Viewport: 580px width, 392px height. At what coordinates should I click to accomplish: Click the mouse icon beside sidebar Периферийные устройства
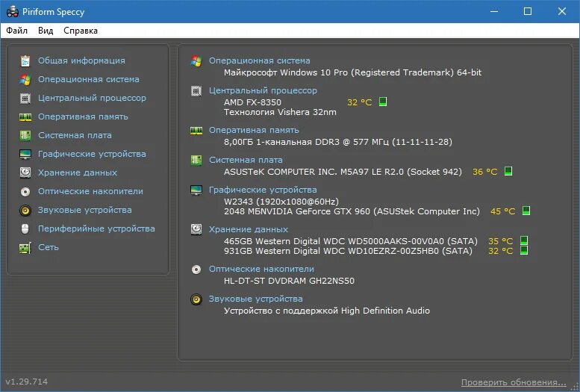[x=25, y=228]
